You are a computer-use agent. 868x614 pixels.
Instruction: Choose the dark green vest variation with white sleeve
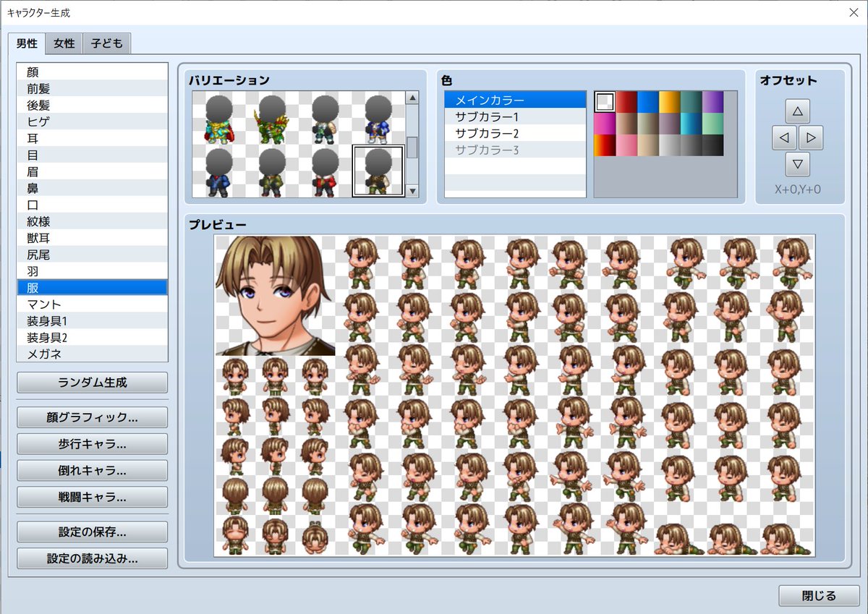pyautogui.click(x=325, y=119)
